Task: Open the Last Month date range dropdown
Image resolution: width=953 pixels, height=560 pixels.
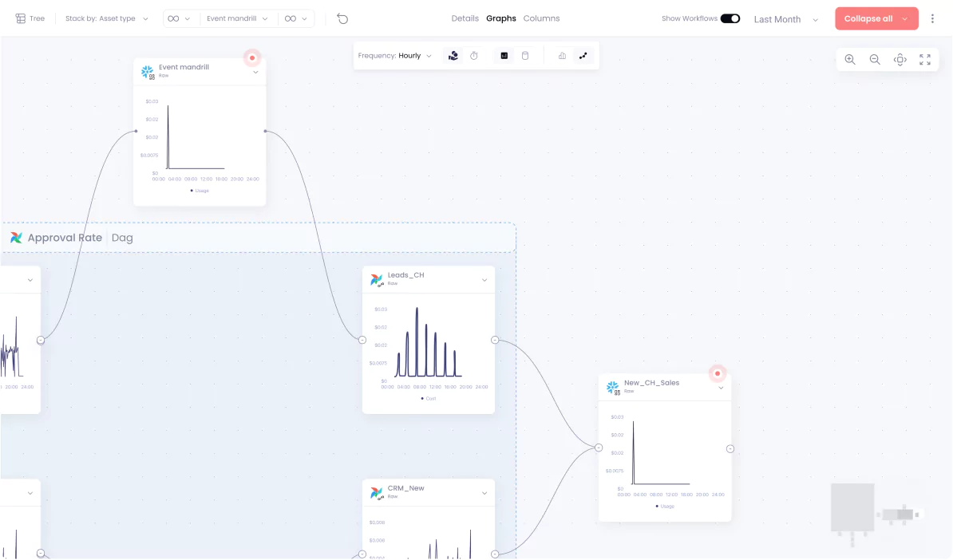Action: pos(786,19)
